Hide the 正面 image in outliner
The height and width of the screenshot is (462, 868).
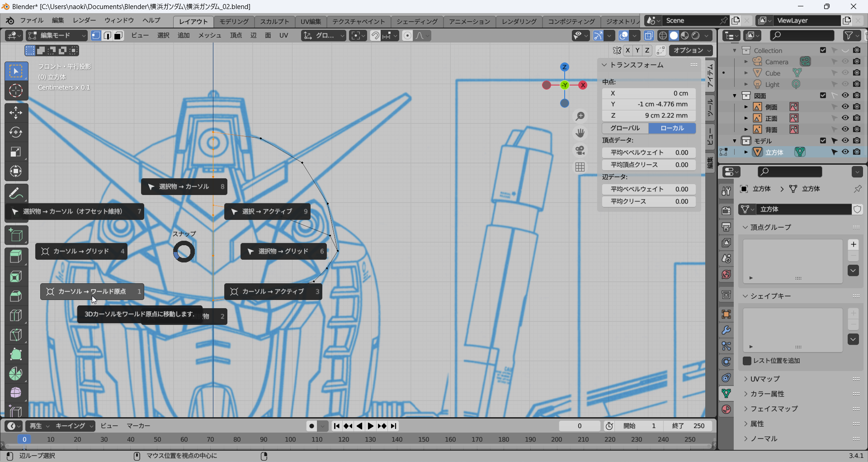tap(845, 118)
